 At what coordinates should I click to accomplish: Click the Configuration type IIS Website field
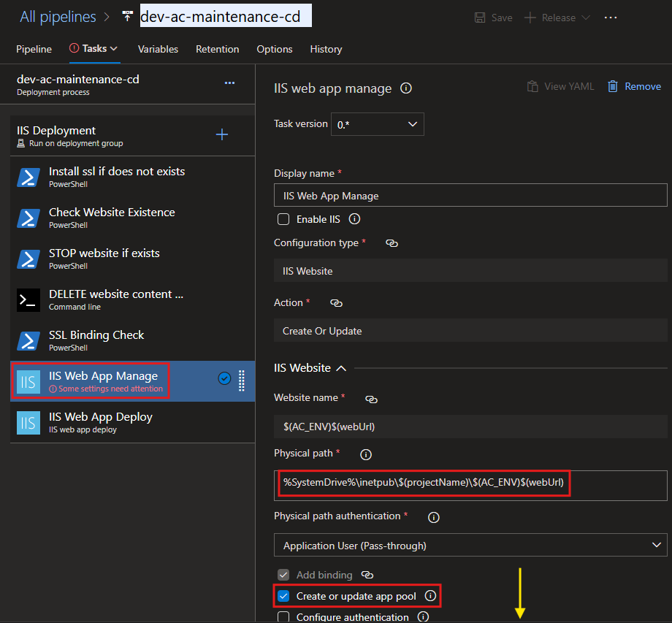[470, 270]
